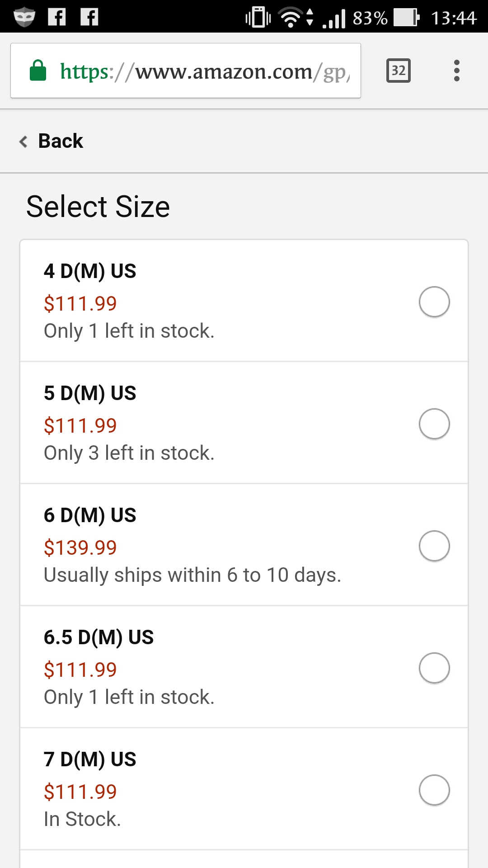
Task: Tap the vibrate mode status icon
Action: pos(258,18)
